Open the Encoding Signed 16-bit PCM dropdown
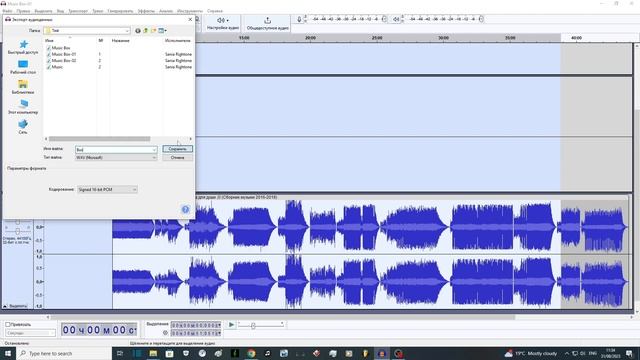The height and width of the screenshot is (360, 640). [107, 189]
